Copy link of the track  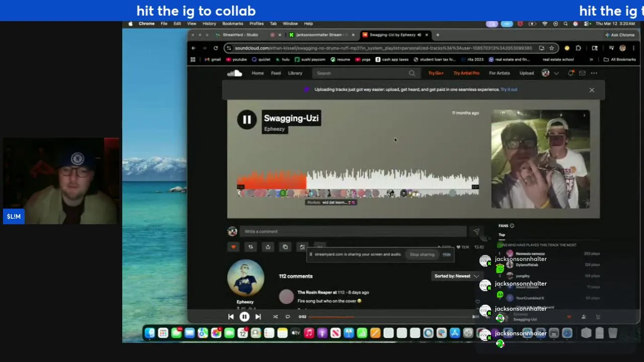point(285,247)
